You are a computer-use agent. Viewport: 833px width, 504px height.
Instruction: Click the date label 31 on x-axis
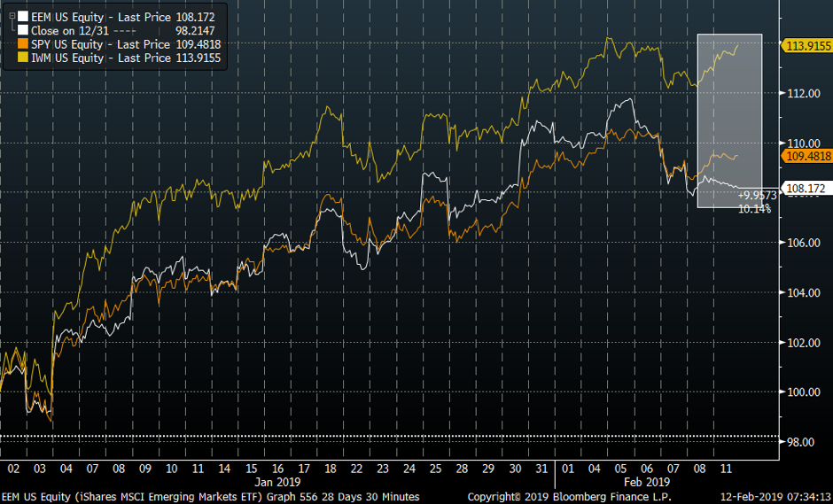[541, 469]
